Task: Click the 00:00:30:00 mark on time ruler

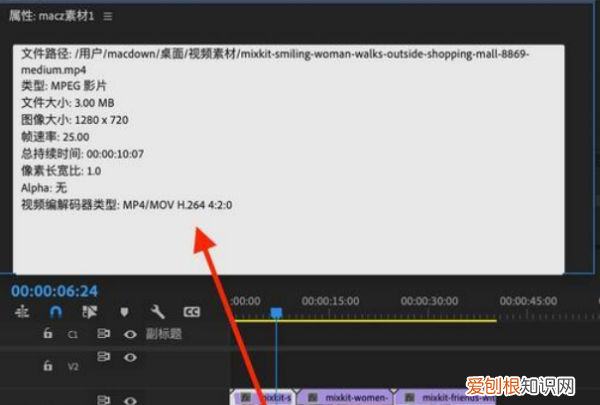Action: [x=429, y=301]
